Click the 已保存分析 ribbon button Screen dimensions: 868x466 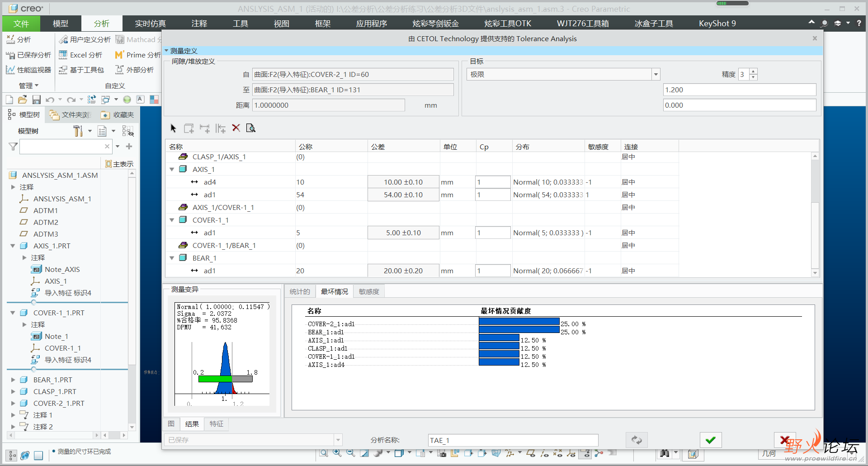(28, 55)
